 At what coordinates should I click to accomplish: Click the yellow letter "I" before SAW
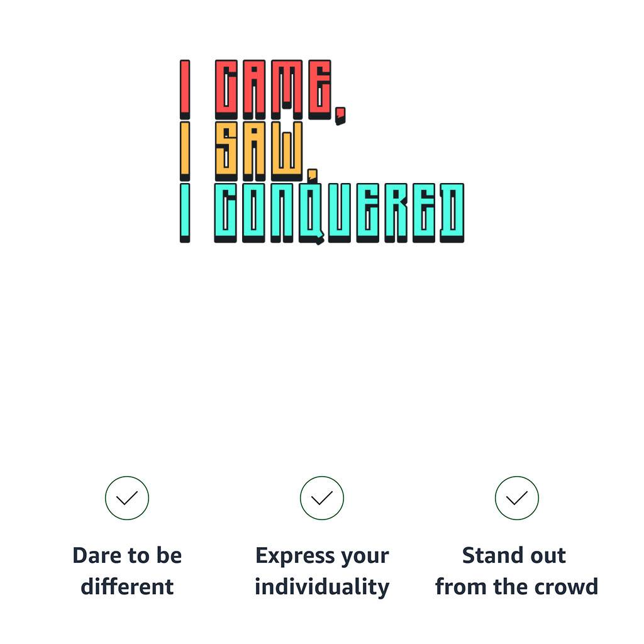coord(185,151)
